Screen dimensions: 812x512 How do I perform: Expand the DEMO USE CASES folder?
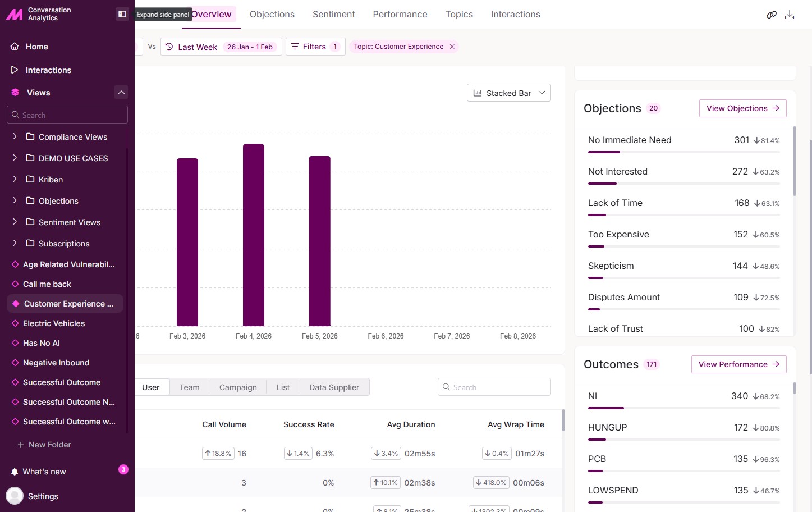pyautogui.click(x=15, y=158)
